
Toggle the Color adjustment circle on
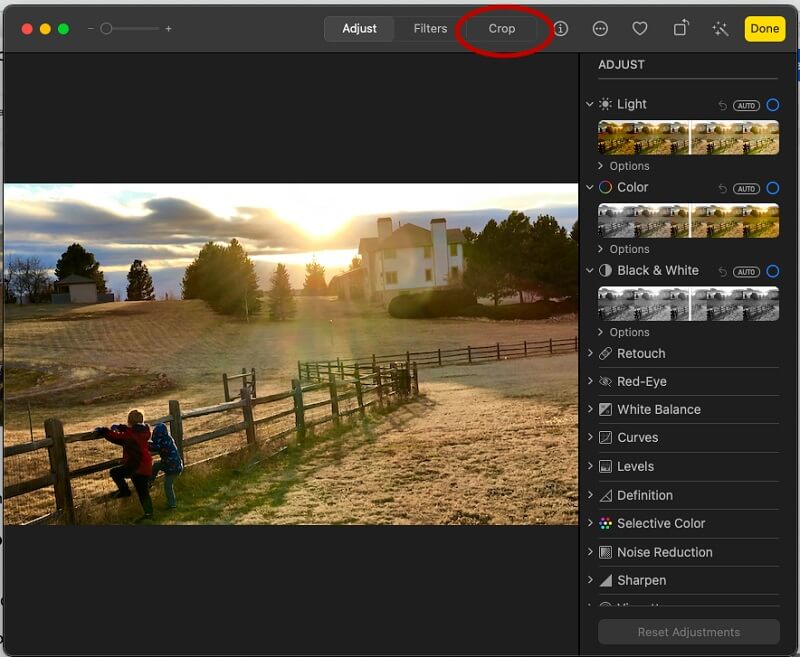[773, 188]
